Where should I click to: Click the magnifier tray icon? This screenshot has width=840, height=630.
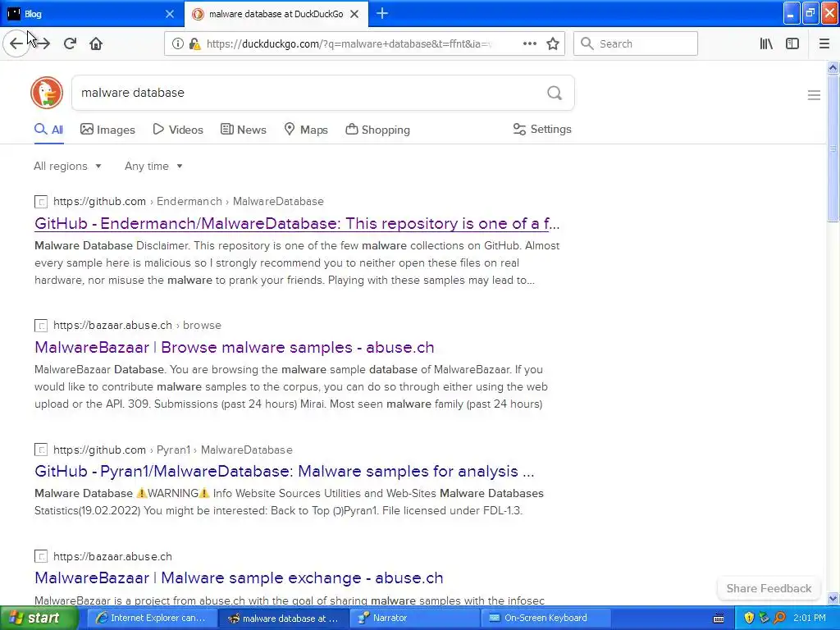point(780,618)
